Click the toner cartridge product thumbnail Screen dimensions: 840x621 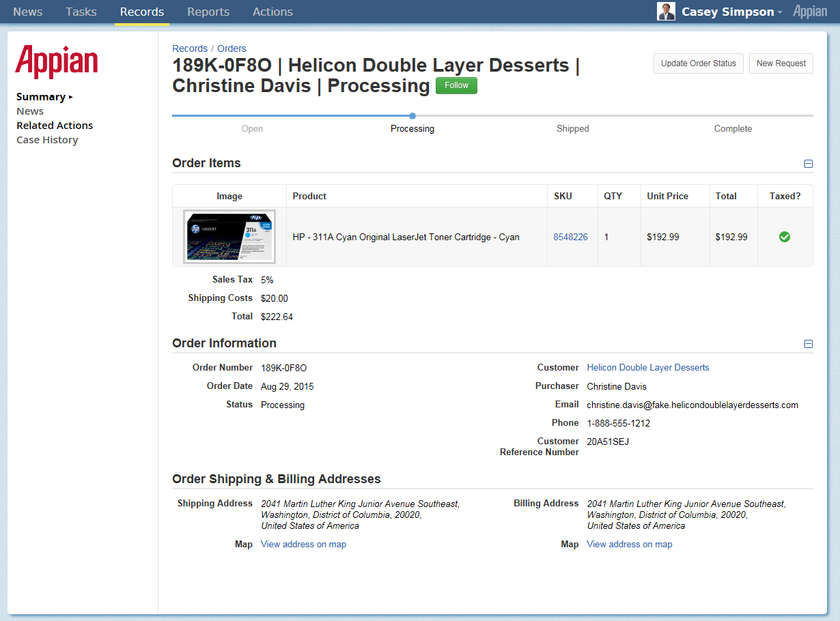229,237
